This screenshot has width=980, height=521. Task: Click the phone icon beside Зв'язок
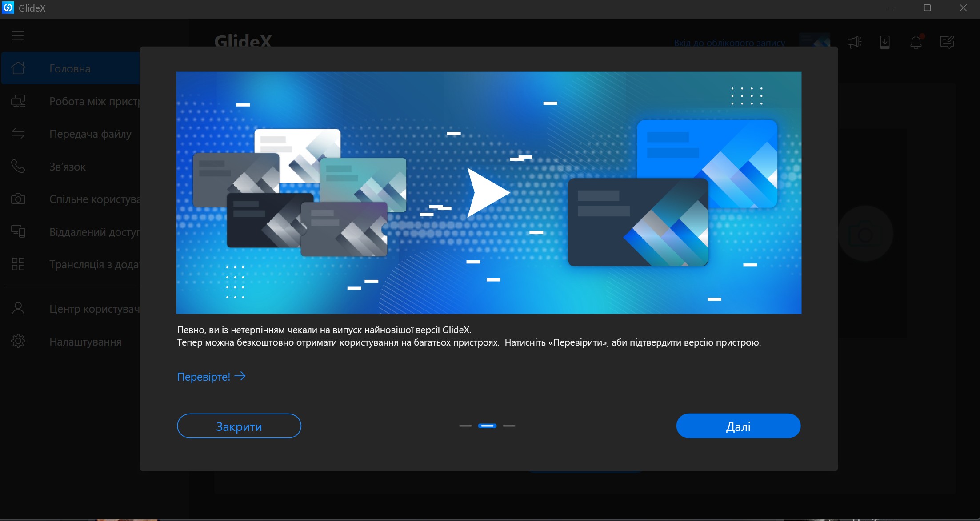click(18, 167)
